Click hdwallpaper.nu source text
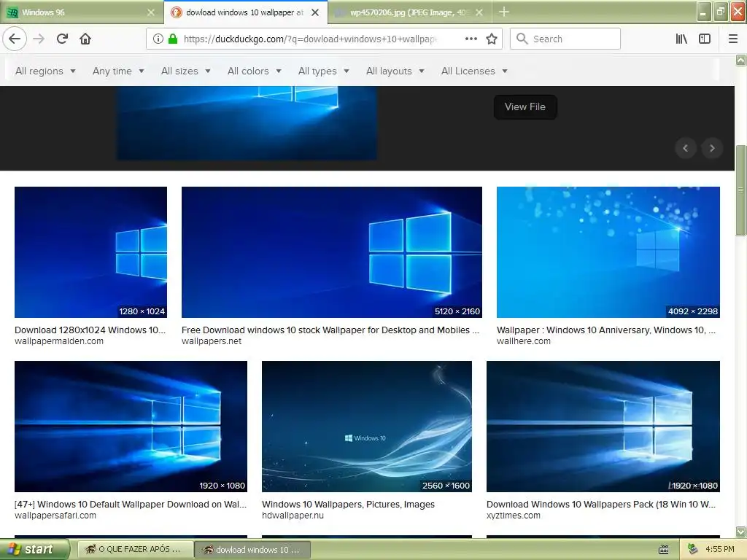747x560 pixels. (293, 516)
